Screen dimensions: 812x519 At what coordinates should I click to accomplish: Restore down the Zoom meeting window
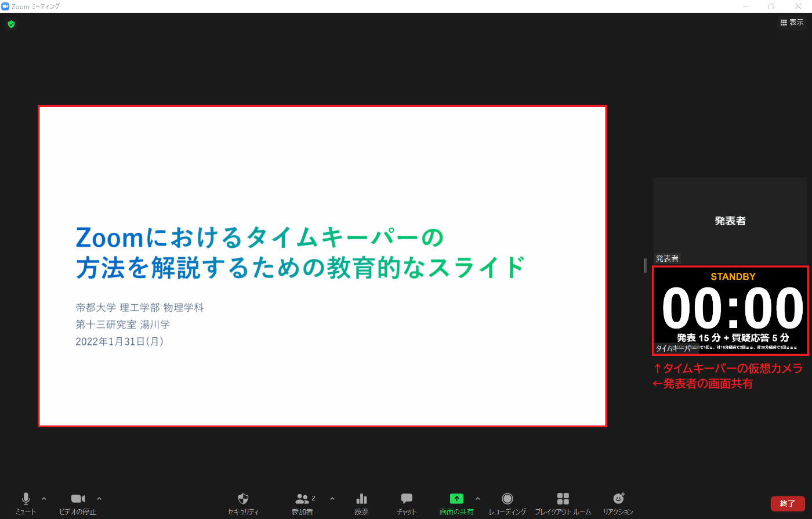pyautogui.click(x=771, y=6)
